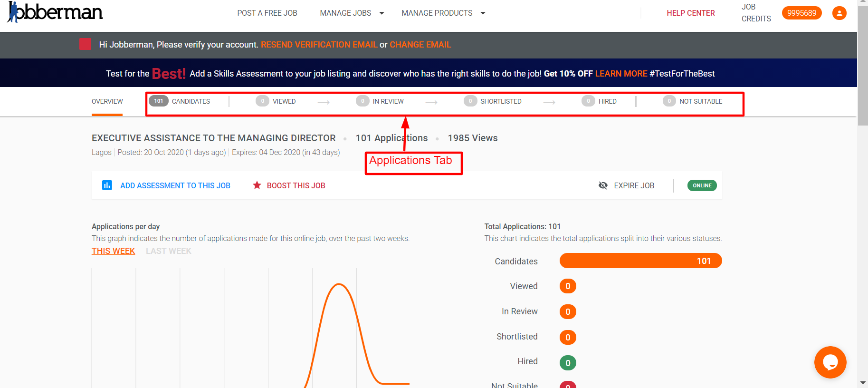Screen dimensions: 868x388
Task: Select Last Week graph view
Action: pyautogui.click(x=168, y=251)
